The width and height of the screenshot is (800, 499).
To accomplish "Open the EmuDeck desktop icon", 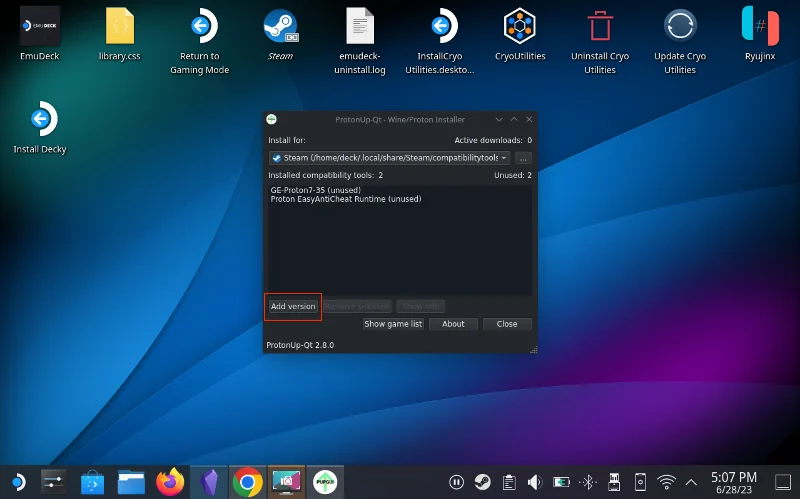I will coord(40,34).
